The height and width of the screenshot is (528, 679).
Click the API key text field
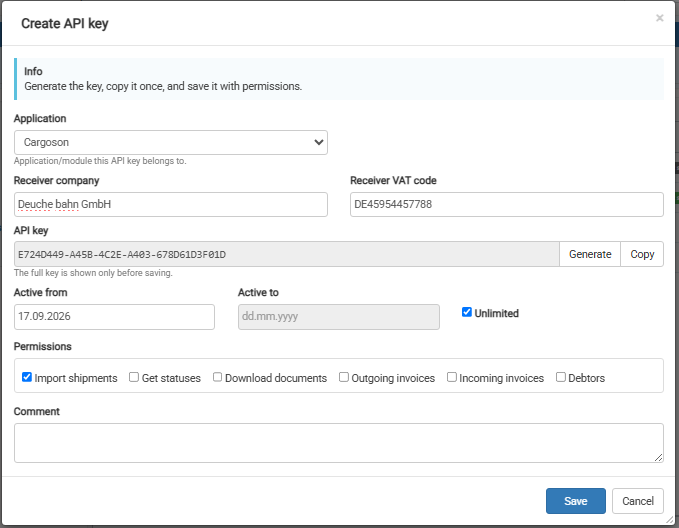pos(287,254)
